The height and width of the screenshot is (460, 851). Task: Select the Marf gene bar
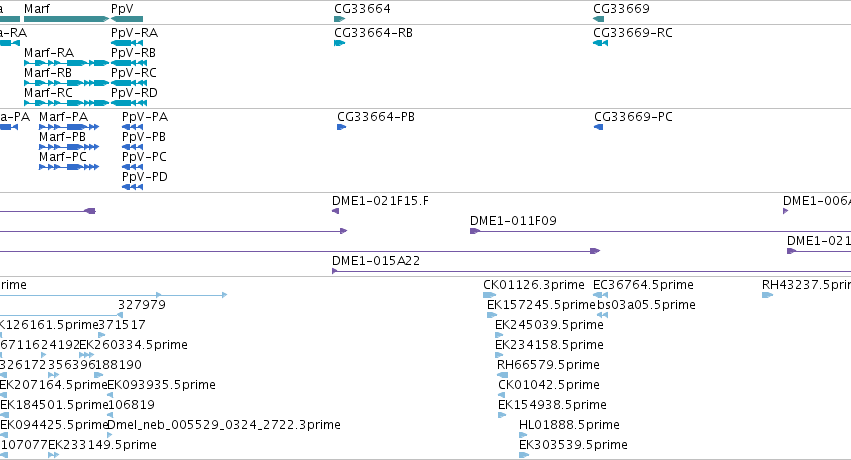(66, 19)
